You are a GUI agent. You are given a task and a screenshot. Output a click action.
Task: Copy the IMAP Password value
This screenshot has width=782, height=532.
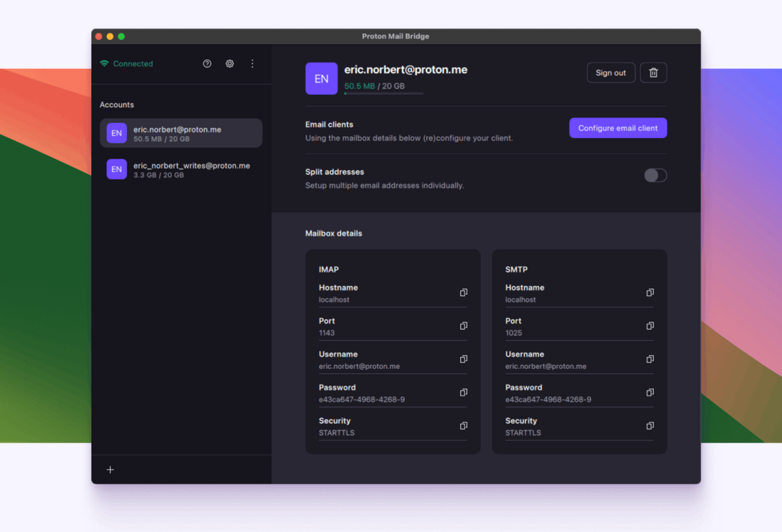click(463, 393)
